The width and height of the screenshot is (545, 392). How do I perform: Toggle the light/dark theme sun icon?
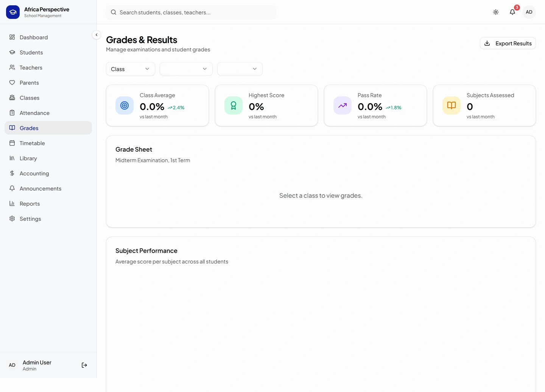[496, 12]
